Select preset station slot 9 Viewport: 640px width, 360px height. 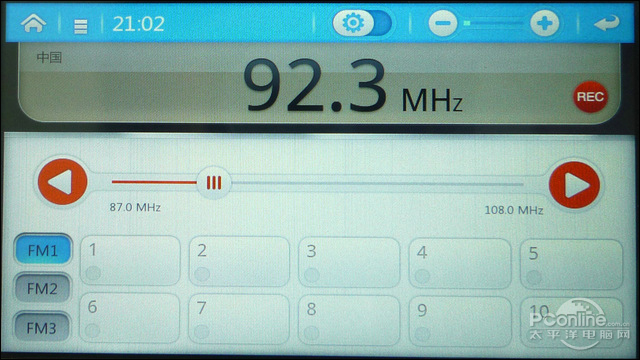pos(460,321)
